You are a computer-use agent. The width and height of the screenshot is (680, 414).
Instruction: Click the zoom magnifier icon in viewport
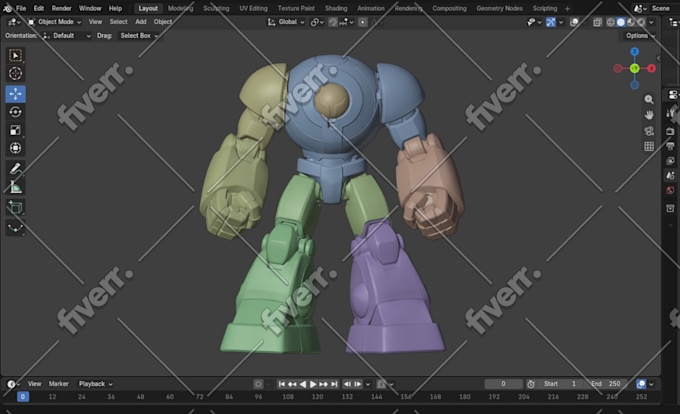coord(649,100)
